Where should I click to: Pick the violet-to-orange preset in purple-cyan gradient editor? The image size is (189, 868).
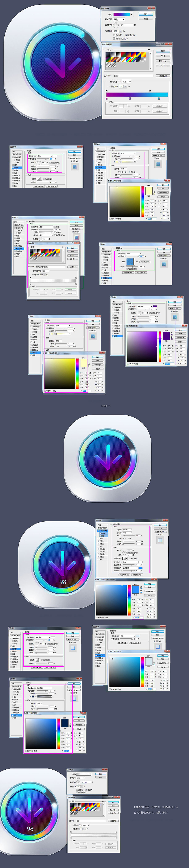[128, 55]
